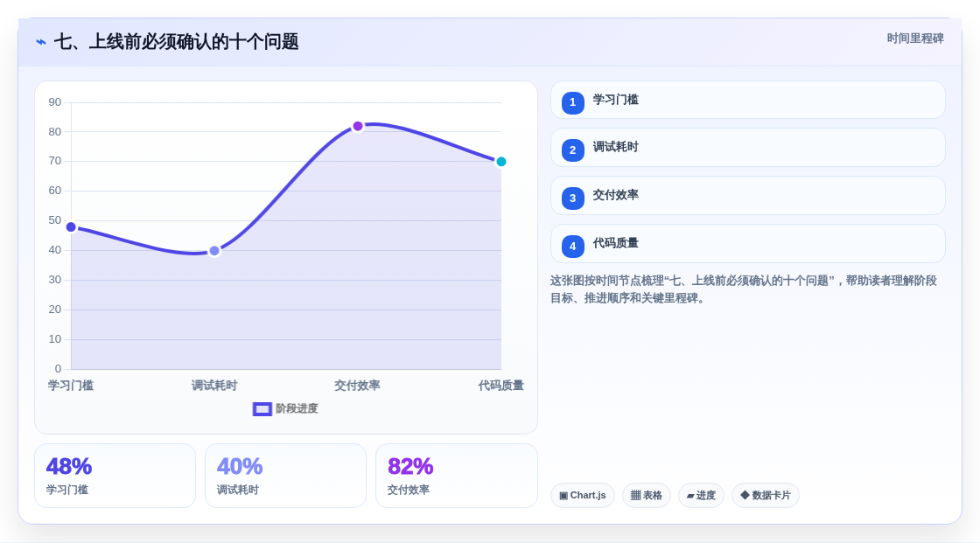Click the x-axis label 调试耗时

click(x=214, y=386)
